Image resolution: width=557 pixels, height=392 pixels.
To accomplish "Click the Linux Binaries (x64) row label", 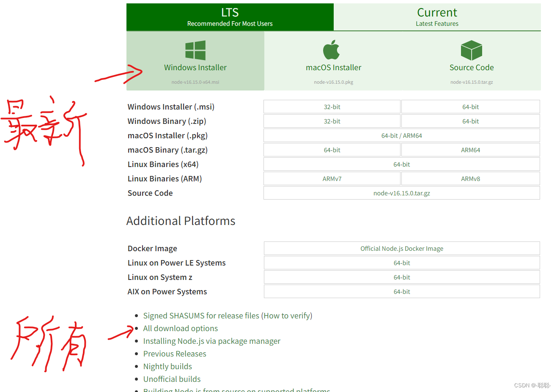I will [163, 164].
